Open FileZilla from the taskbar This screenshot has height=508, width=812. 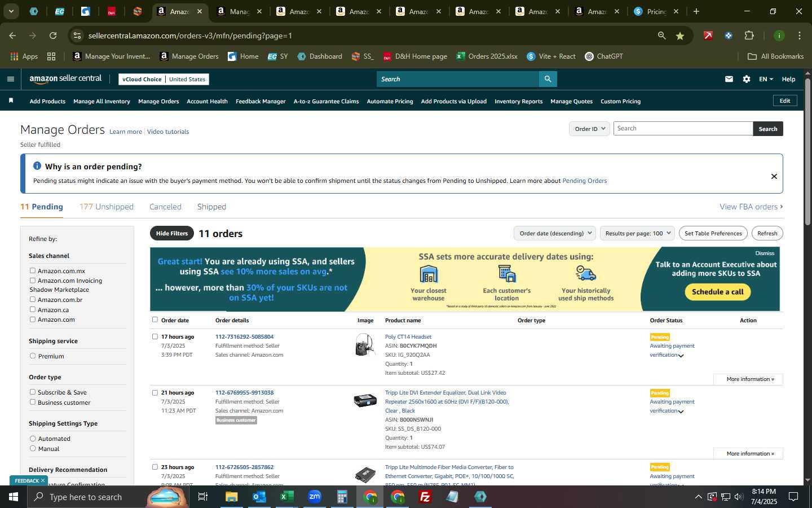pos(425,497)
